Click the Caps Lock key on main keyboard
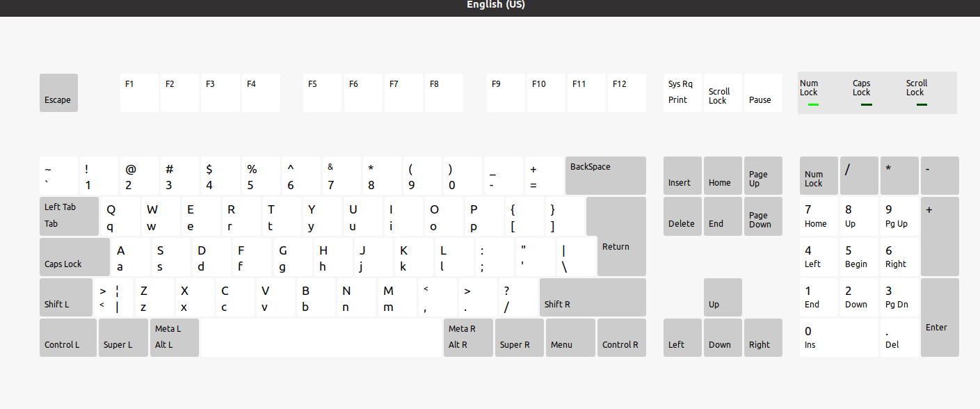 (74, 257)
